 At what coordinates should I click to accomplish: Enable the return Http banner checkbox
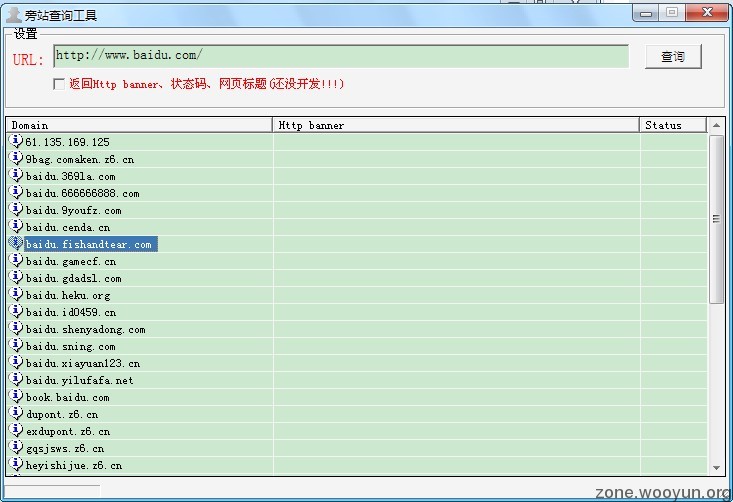pyautogui.click(x=59, y=84)
